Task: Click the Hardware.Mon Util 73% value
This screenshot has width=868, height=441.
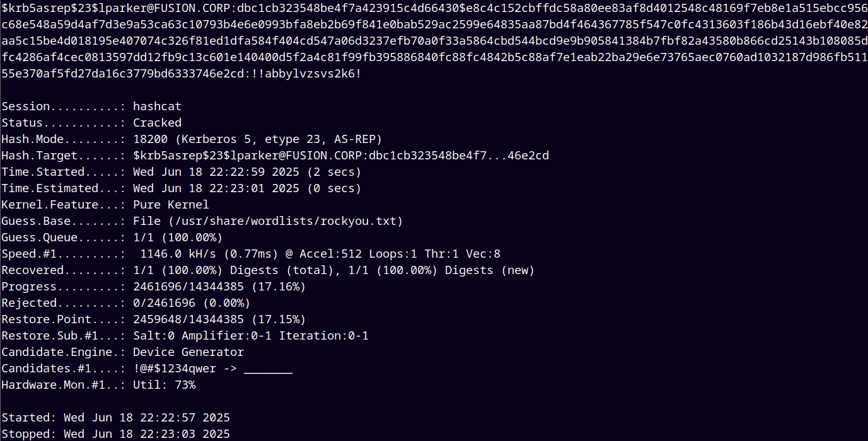Action: pos(164,385)
